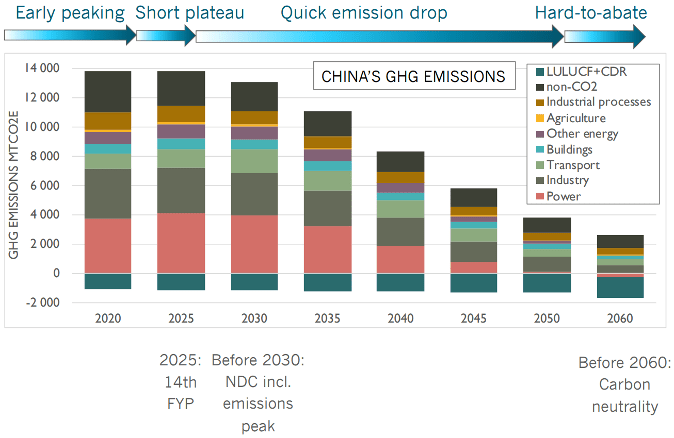Select the Power segment of the 2020 bar
The width and height of the screenshot is (674, 438).
pos(108,245)
